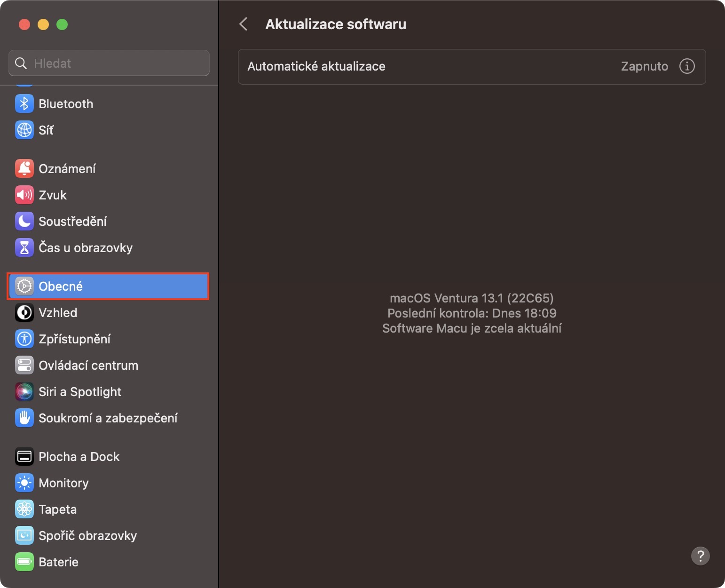The height and width of the screenshot is (588, 725).
Task: Open Soustředění moon icon
Action: pos(24,222)
